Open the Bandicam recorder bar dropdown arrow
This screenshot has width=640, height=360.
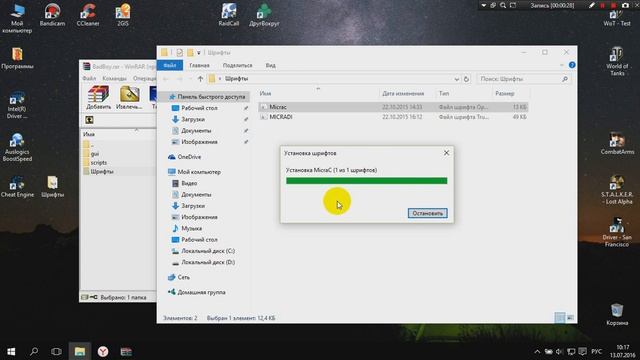pos(484,5)
